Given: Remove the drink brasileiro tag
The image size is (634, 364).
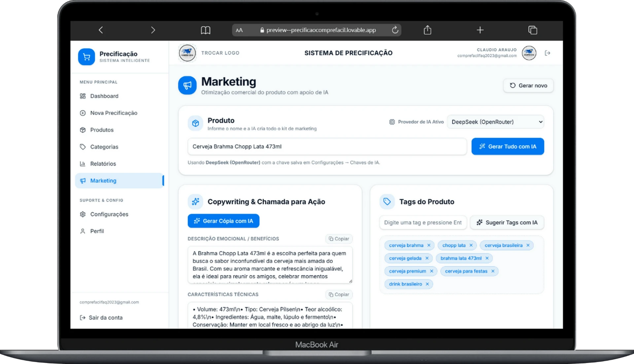Looking at the screenshot, I should click(x=427, y=284).
